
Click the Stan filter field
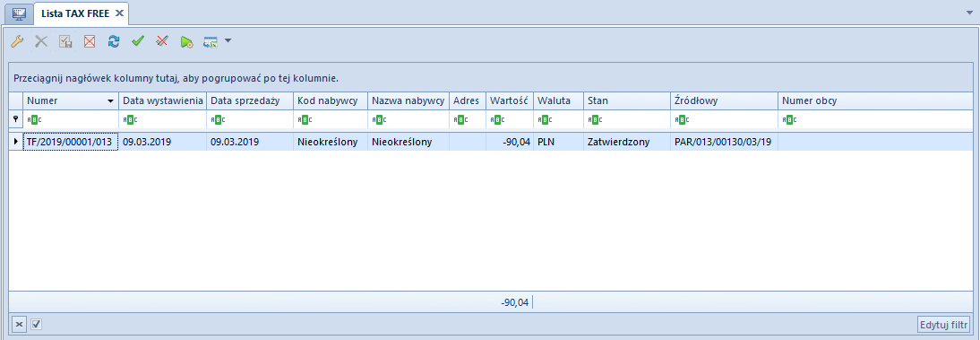coord(627,119)
